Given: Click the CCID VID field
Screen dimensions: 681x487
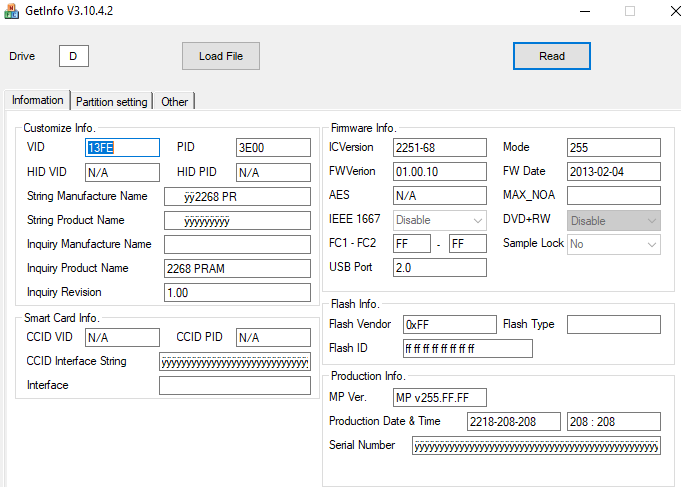Looking at the screenshot, I should point(122,338).
